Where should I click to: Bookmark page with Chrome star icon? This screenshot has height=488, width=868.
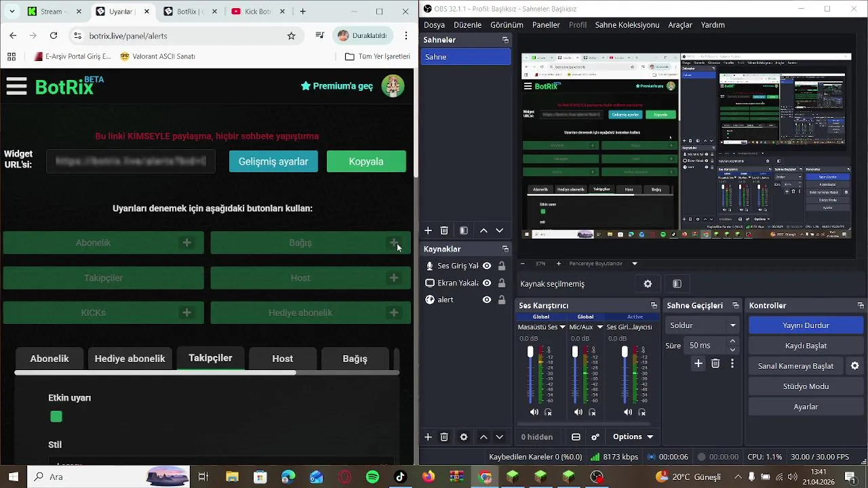click(292, 36)
